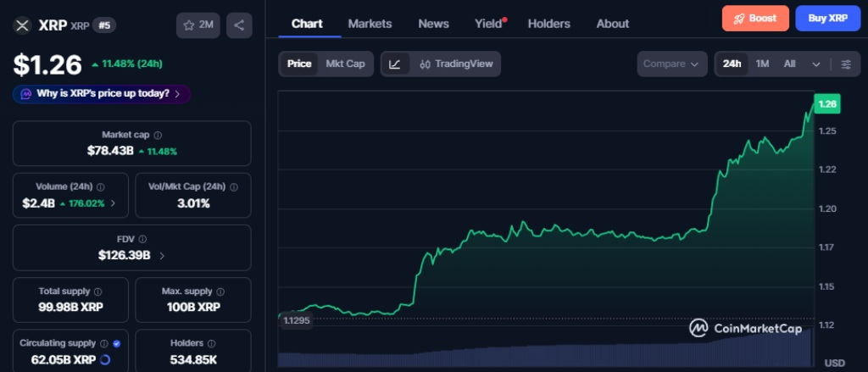Click the 99.98B XRP total supply
Viewport: 868px width, 372px height.
pyautogui.click(x=71, y=308)
